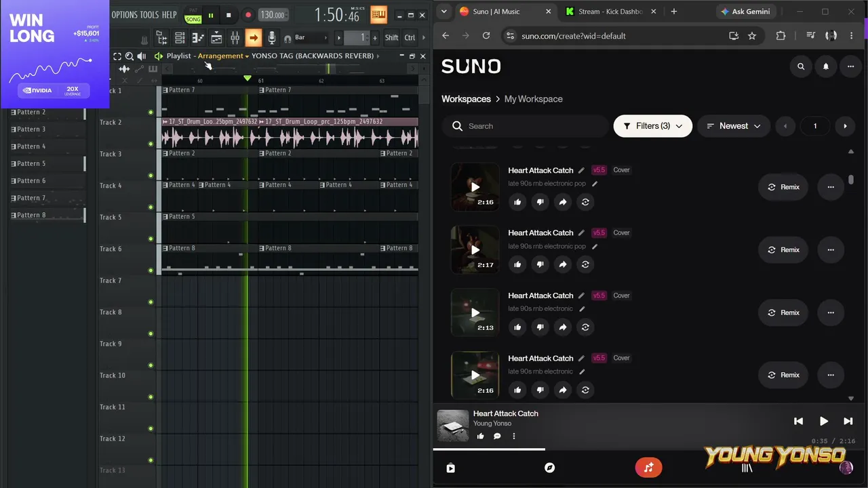Click the 130.000 tempo field

coord(273,15)
